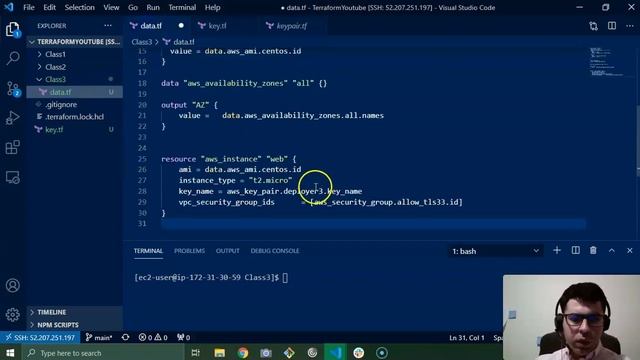Close the data.tf tab via unsaved dot
Image resolution: width=640 pixels, height=360 pixels.
(181, 26)
